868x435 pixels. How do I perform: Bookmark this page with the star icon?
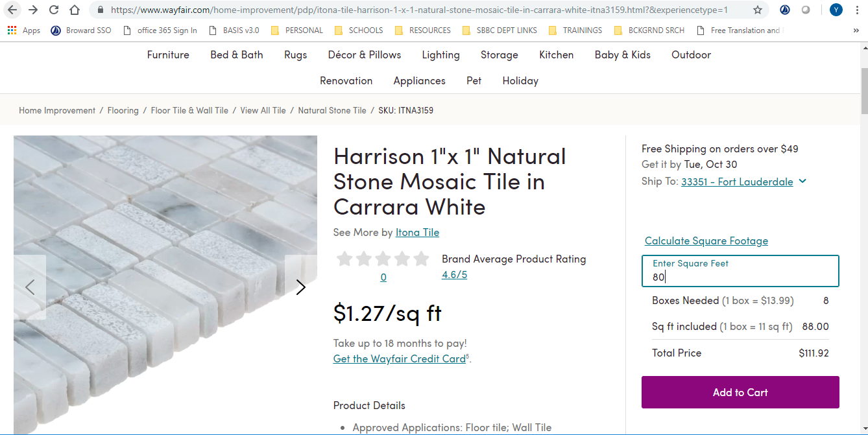758,10
